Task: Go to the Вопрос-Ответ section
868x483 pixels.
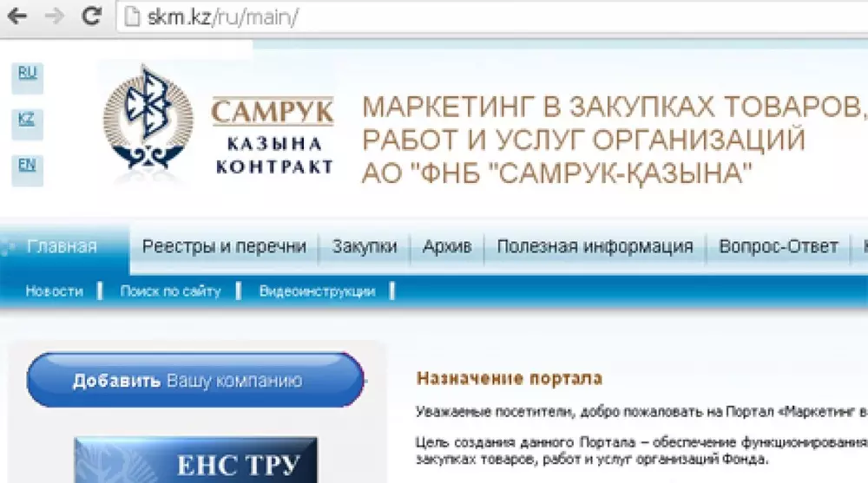Action: 778,246
